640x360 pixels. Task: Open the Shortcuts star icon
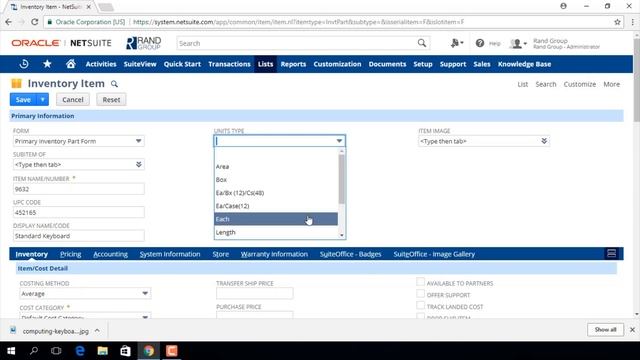(x=47, y=64)
